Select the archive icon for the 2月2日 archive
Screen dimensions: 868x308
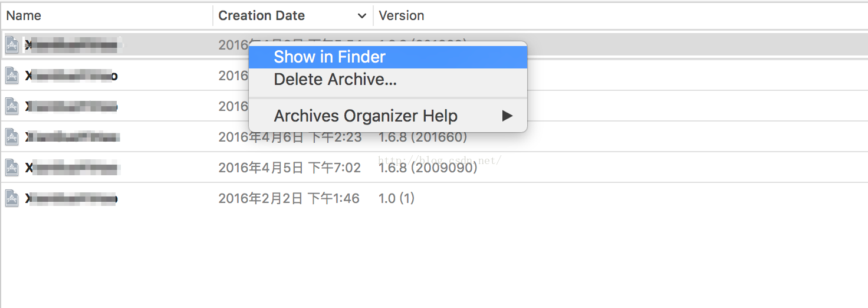click(x=12, y=198)
